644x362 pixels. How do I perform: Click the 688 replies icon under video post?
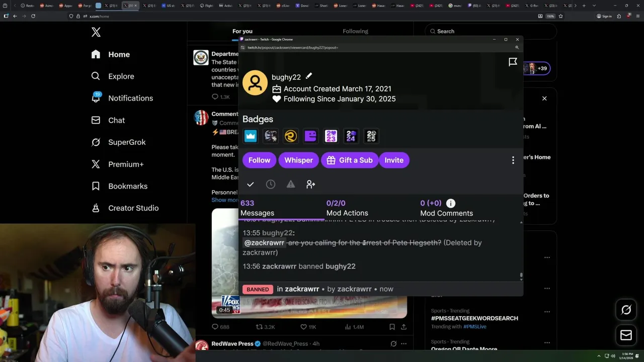pos(215,327)
